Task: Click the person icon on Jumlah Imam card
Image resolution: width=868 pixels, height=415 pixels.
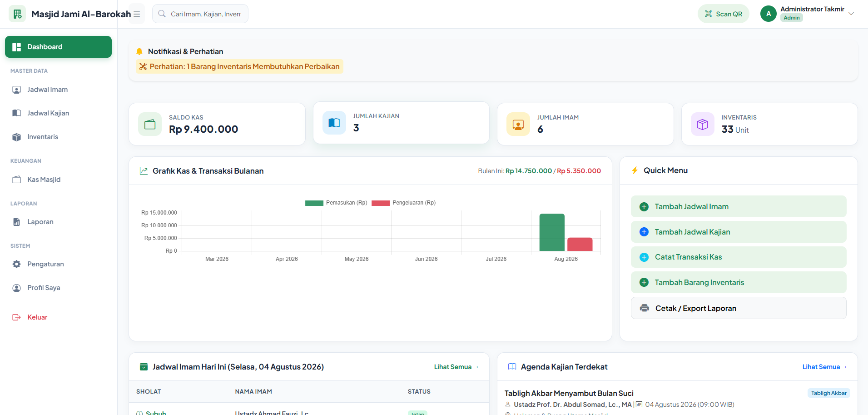Action: click(518, 124)
